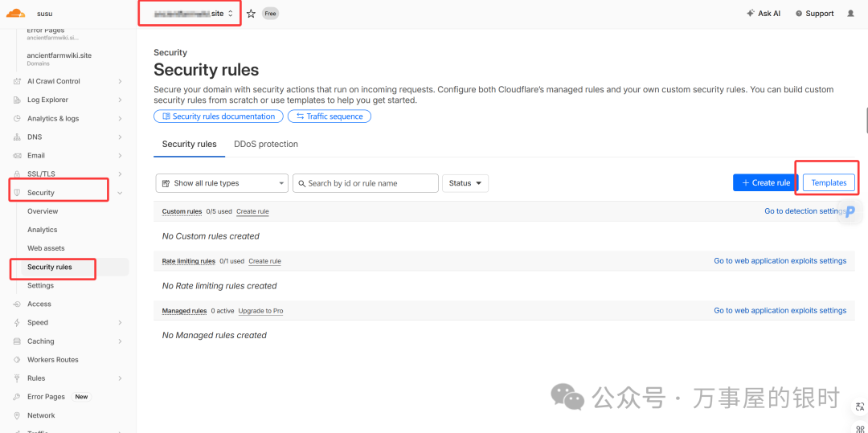
Task: Switch to DDoS protection tab
Action: pyautogui.click(x=265, y=145)
